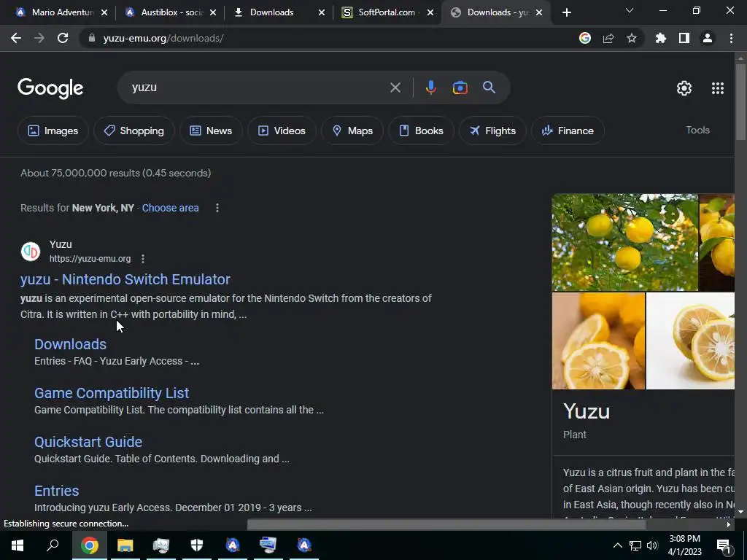Filter results by Maps

point(352,131)
